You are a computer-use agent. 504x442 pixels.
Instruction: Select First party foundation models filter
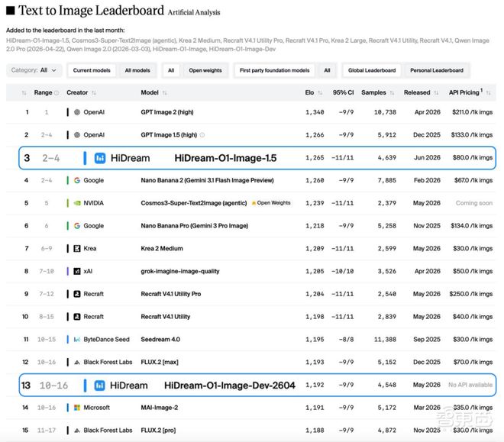[274, 70]
